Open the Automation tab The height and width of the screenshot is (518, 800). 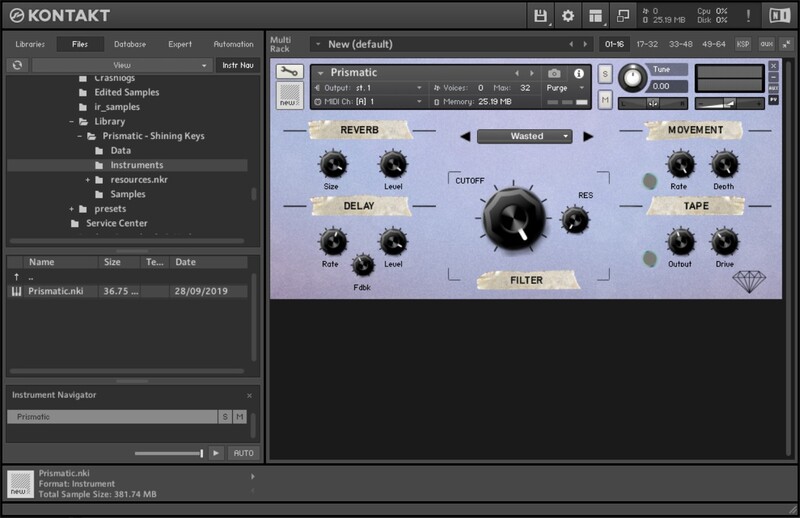tap(233, 44)
